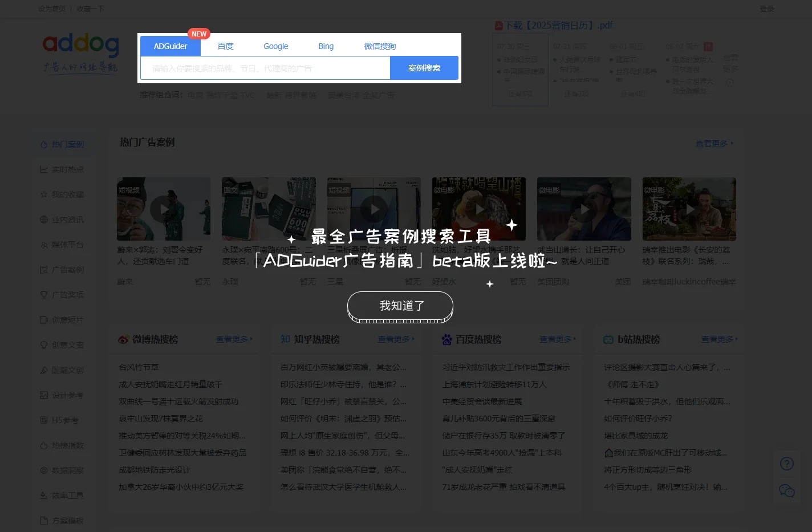Click 成人安抚奶嘴走红月销量破千
Screen dimensions: 812x532
click(x=170, y=384)
